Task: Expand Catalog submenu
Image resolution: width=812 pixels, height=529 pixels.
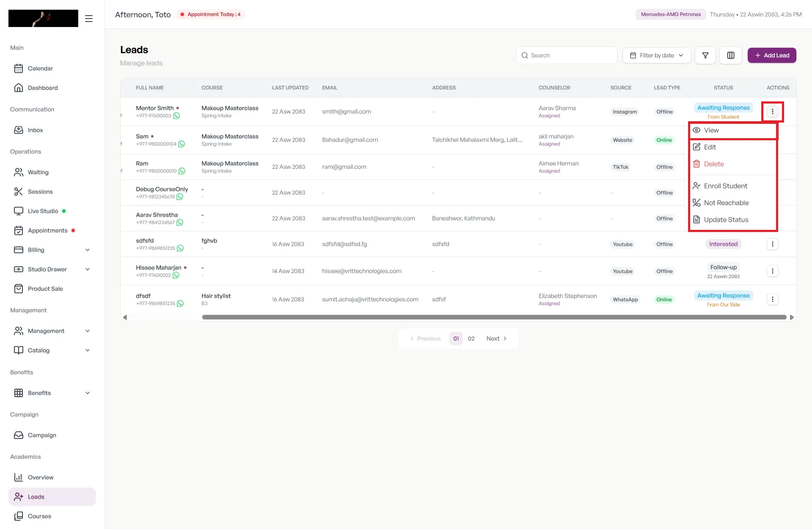Action: 52,351
